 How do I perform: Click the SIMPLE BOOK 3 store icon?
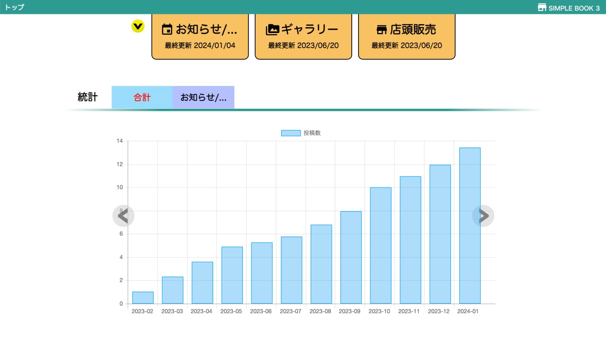pos(542,7)
